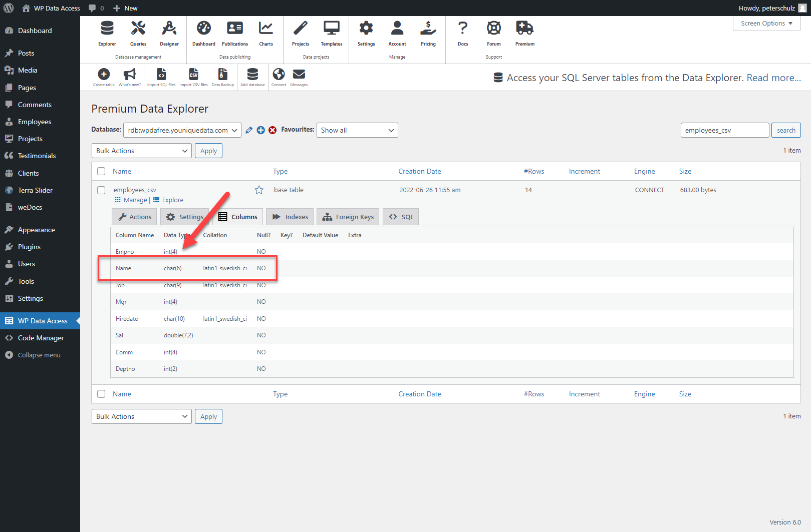Open the Designer tool

169,33
